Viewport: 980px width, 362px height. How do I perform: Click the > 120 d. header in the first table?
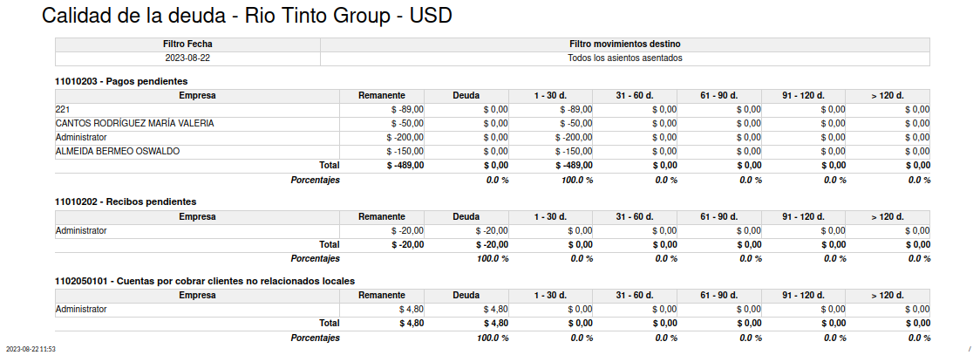coord(888,96)
